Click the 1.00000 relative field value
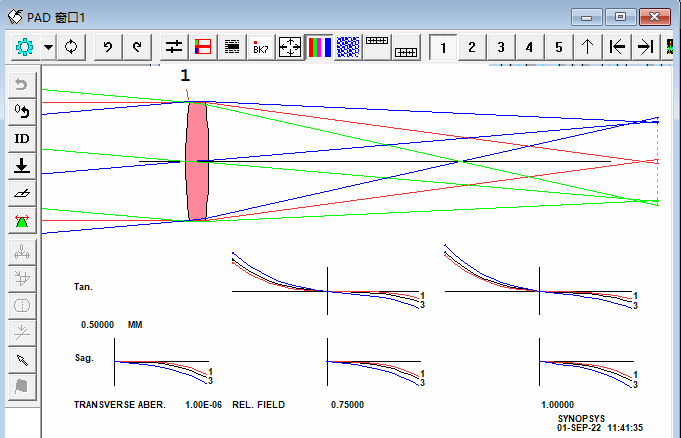This screenshot has width=681, height=438. point(558,405)
